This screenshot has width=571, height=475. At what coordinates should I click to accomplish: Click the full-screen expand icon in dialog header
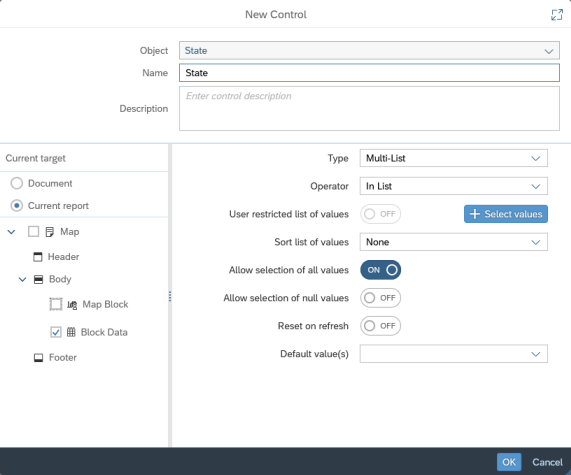tap(557, 15)
